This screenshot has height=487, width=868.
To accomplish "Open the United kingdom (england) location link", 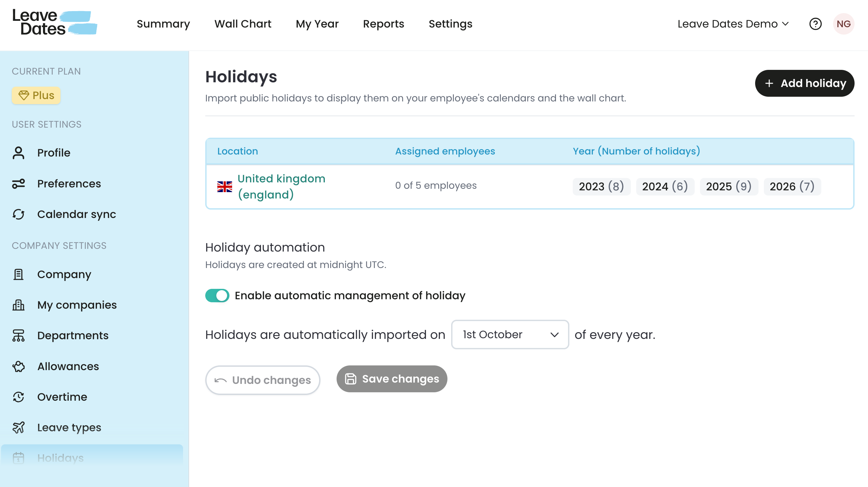I will [281, 186].
